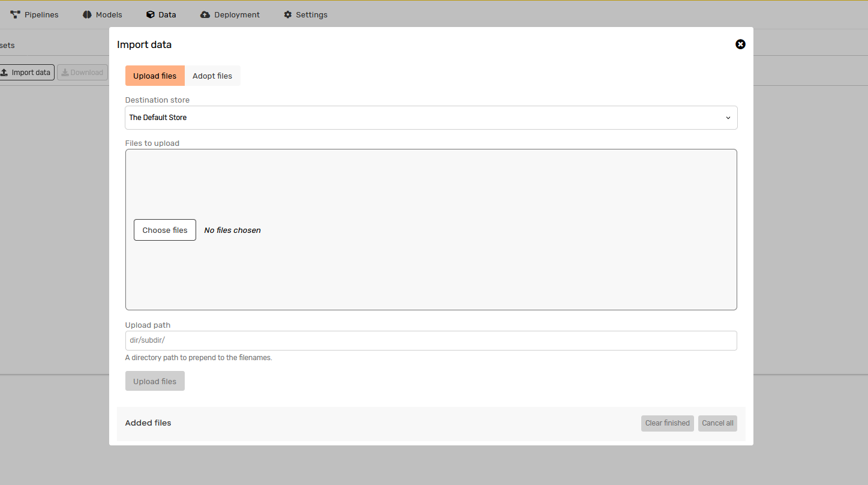868x485 pixels.
Task: Click the Clear finished button
Action: 667,423
